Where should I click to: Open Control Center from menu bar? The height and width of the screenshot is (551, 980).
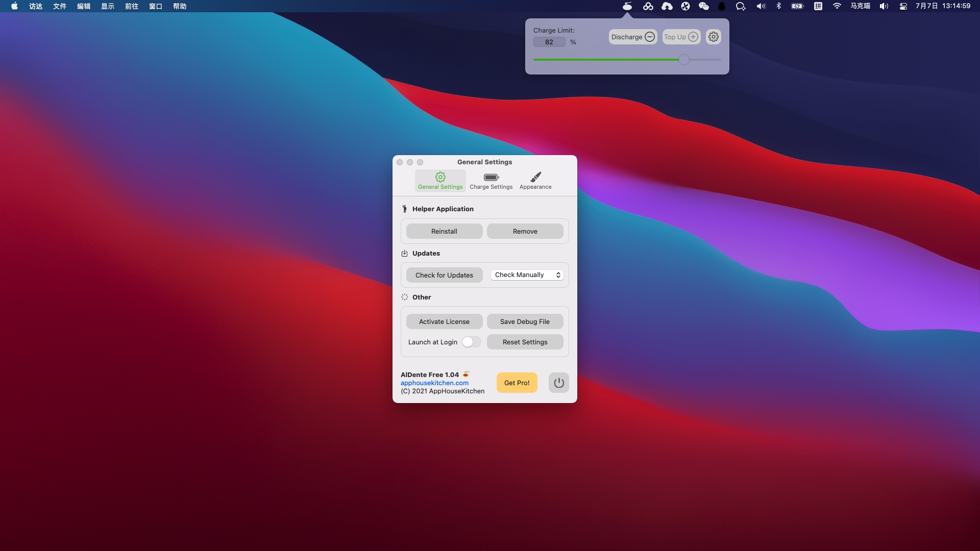click(x=903, y=6)
